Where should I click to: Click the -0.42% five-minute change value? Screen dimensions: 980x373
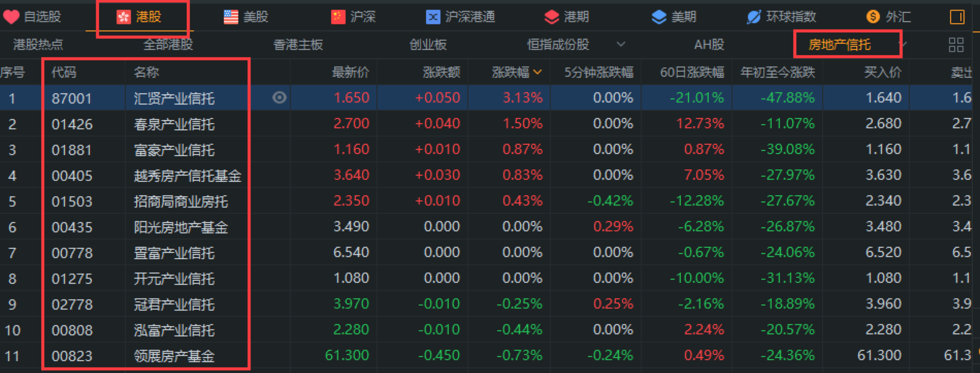tap(610, 200)
